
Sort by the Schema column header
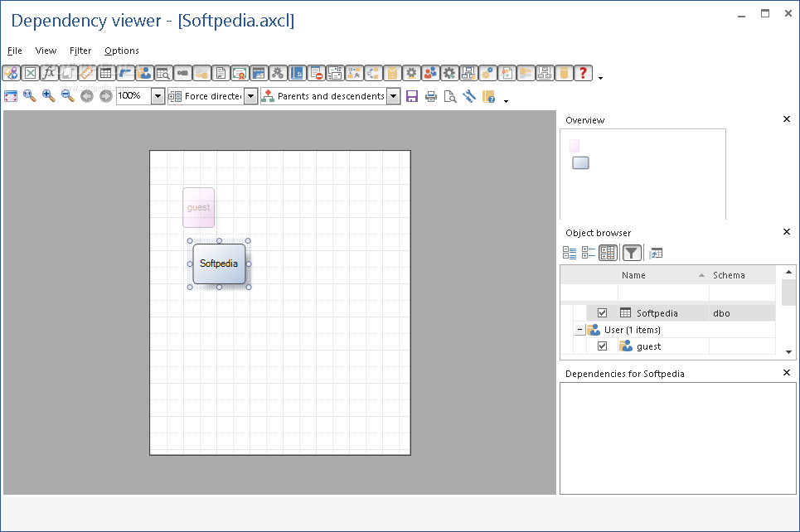742,275
